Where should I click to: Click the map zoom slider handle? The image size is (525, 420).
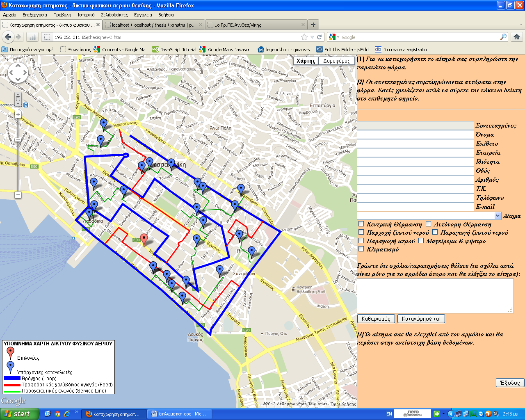pos(18,140)
